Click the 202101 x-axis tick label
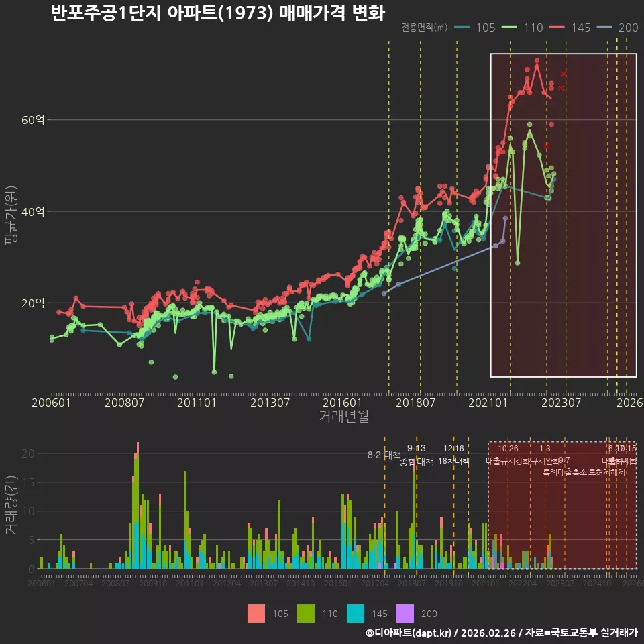This screenshot has width=644, height=644. click(x=488, y=402)
